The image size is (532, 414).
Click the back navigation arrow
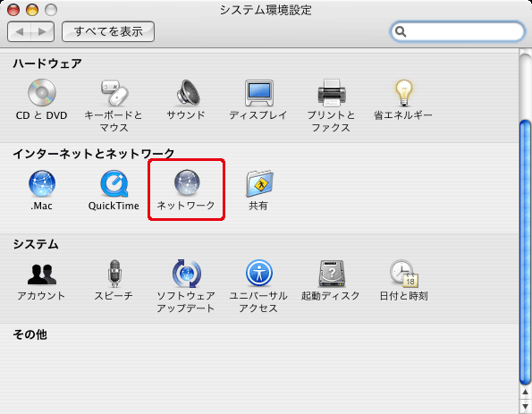[20, 31]
